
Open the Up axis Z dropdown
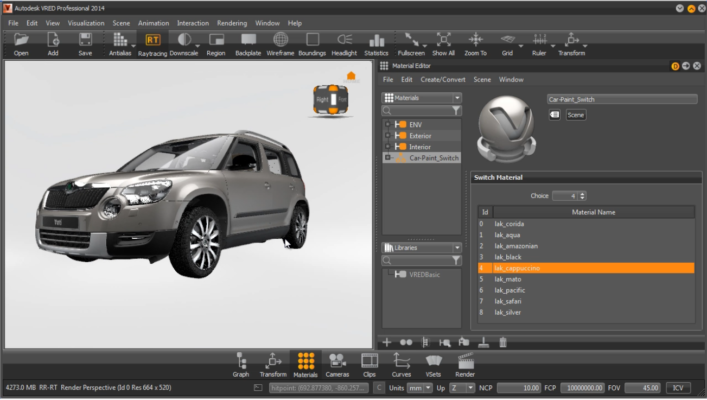(x=462, y=388)
